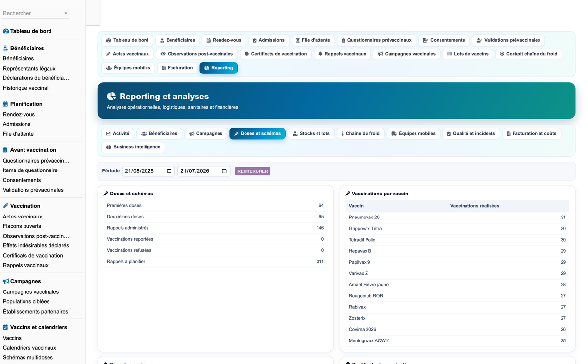Viewport: 588px width, 364px height.
Task: Click the Vaccinations refusées row
Action: coord(215,250)
